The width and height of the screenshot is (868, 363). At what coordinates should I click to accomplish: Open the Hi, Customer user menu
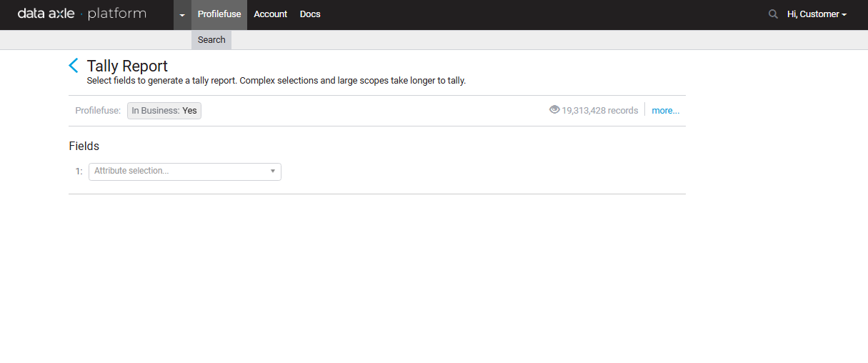pos(817,14)
